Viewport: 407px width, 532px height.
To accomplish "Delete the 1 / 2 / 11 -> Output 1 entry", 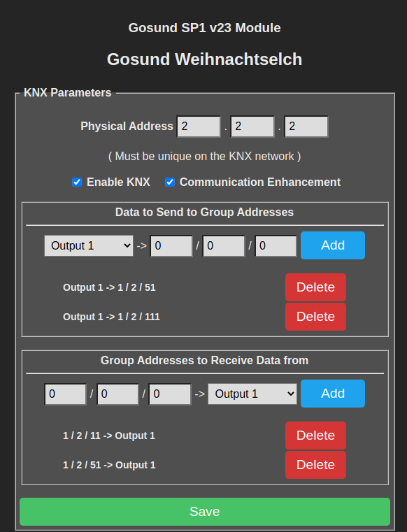I will pos(315,436).
